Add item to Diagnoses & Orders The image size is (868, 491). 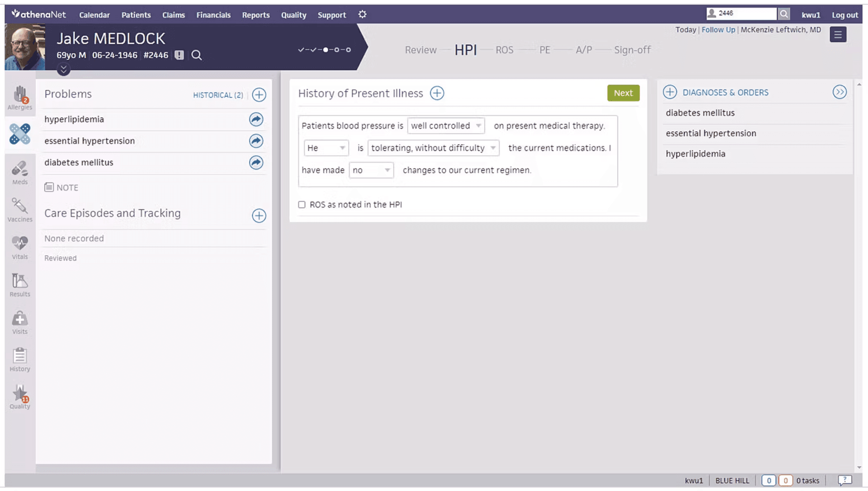coord(670,92)
